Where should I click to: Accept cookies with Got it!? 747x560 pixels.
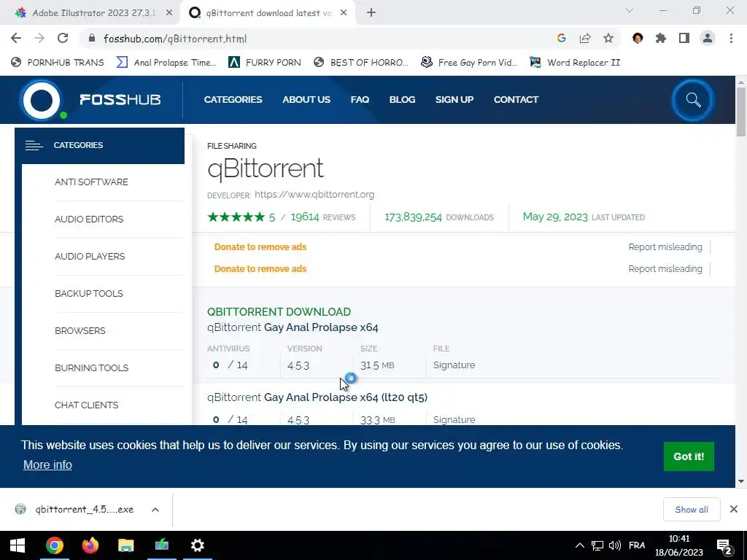tap(689, 456)
